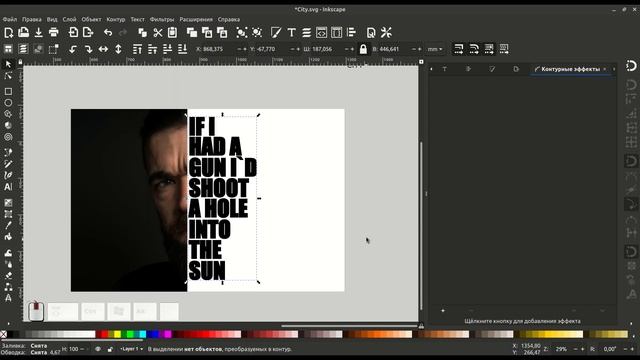Pick the yellow swatch in palette
This screenshot has width=640, height=360.
point(118,334)
